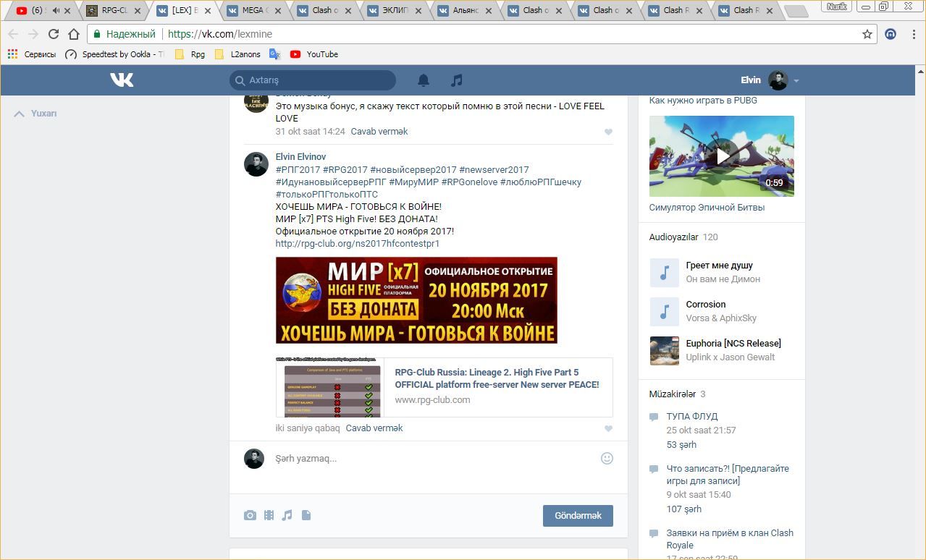Image resolution: width=926 pixels, height=560 pixels.
Task: Play the Симулятор Эпичной Битвы video
Action: click(x=722, y=156)
